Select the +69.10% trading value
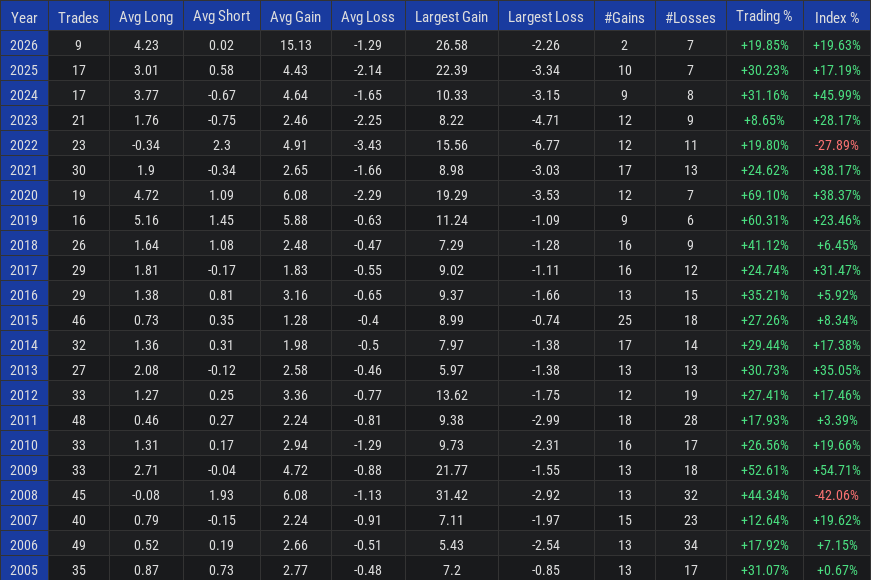The width and height of the screenshot is (871, 580). pos(764,195)
